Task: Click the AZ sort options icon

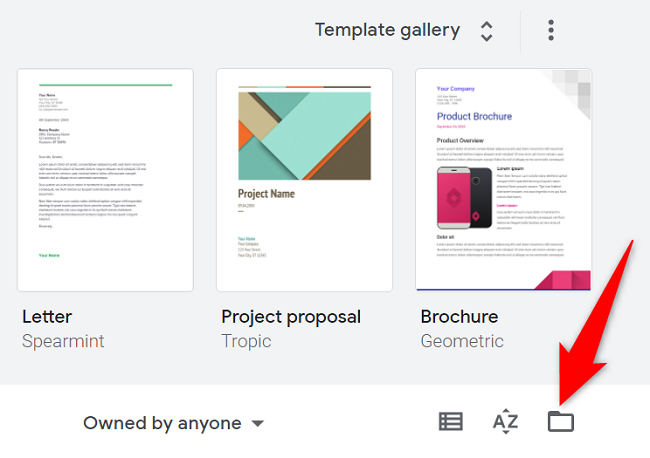Action: (x=506, y=422)
